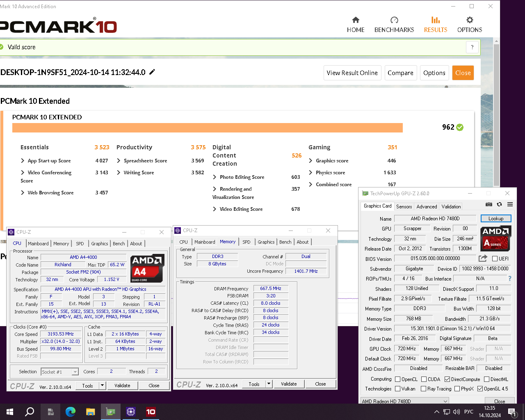This screenshot has height=420, width=525.
Task: Click the green valid score checkmark next to 962
Action: tap(460, 127)
